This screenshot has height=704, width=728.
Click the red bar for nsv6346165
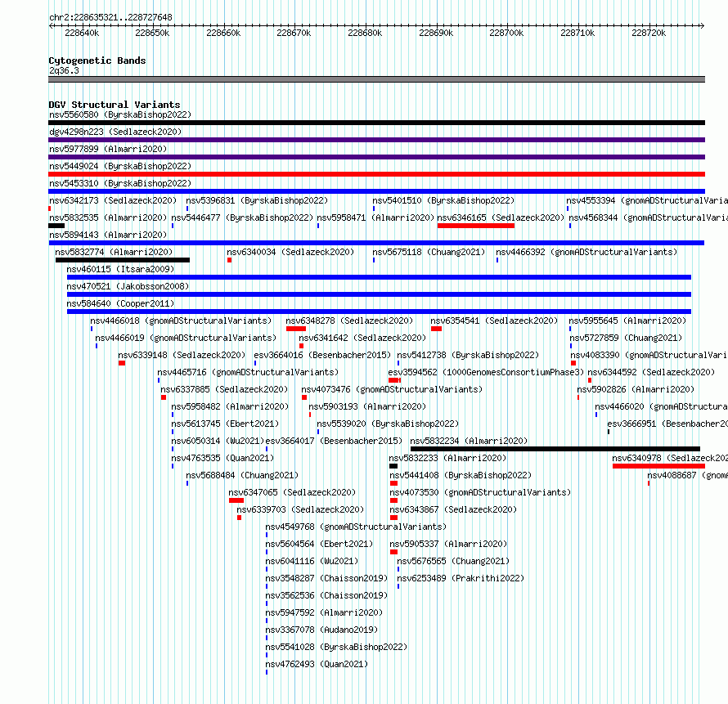[476, 226]
